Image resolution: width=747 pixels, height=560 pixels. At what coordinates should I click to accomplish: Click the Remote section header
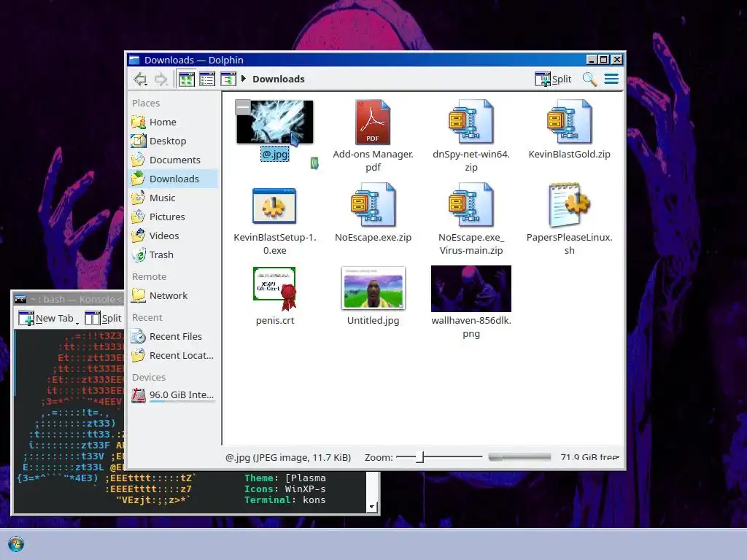click(x=149, y=276)
